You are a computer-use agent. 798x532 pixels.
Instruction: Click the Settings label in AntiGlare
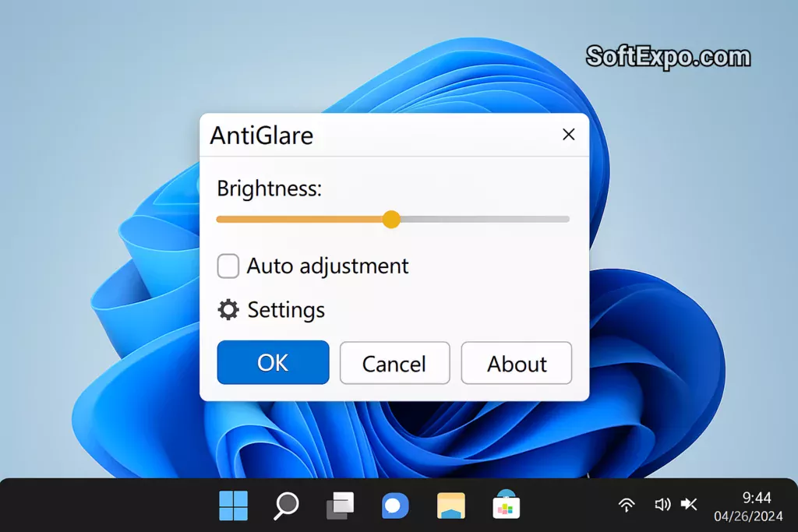point(285,310)
